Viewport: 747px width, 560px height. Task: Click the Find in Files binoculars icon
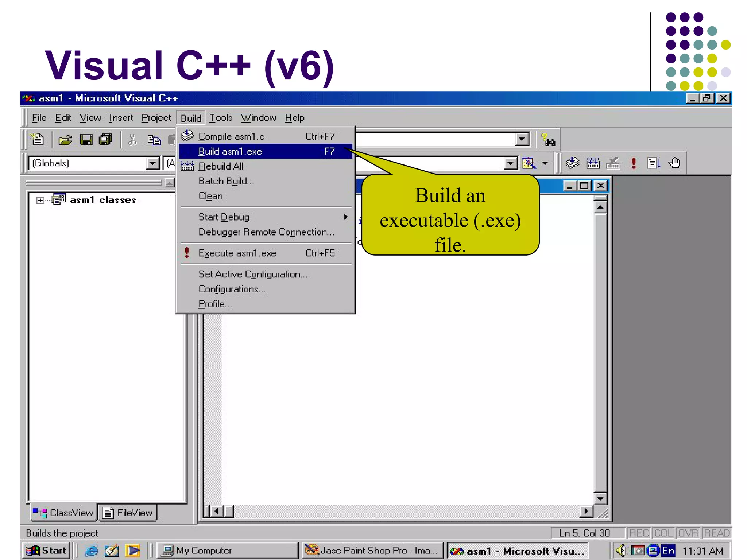pos(548,140)
